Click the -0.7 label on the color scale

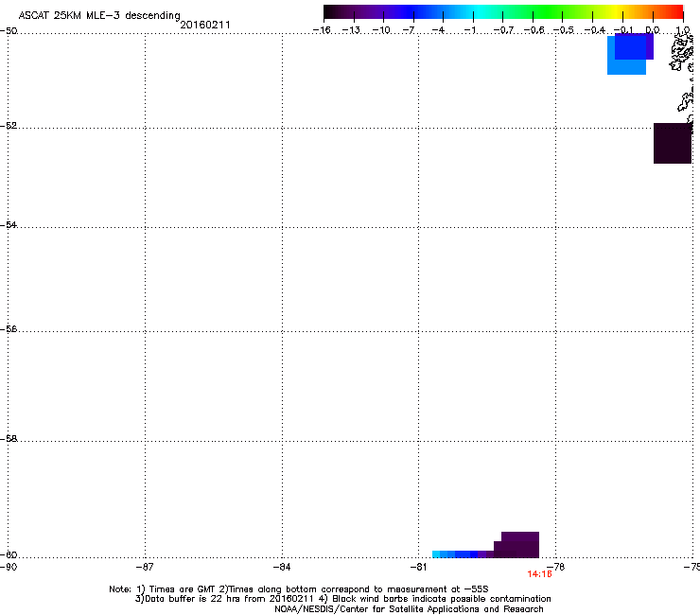(503, 30)
